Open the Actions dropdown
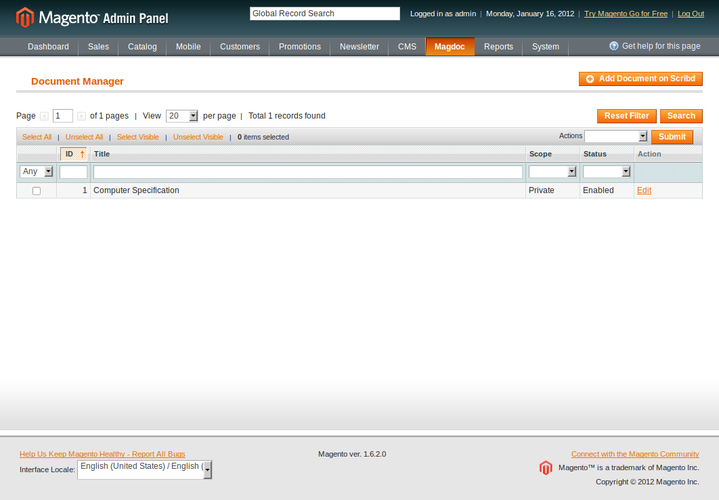 (x=616, y=136)
